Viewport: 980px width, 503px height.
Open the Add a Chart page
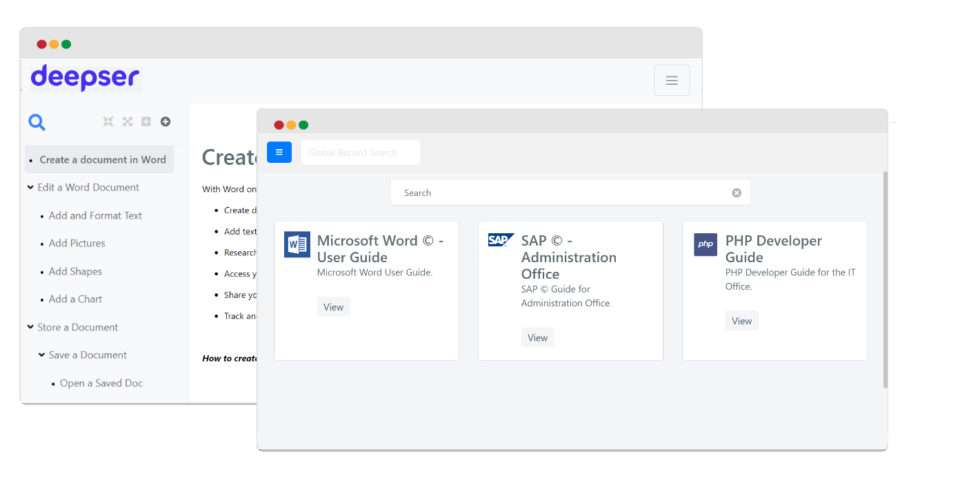(75, 299)
